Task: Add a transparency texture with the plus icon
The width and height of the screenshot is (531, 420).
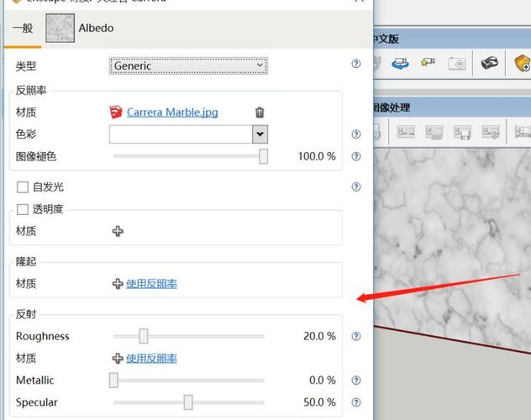Action: tap(118, 231)
